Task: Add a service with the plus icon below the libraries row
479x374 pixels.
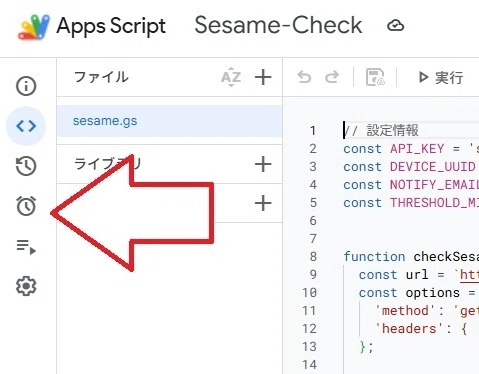Action: (263, 203)
